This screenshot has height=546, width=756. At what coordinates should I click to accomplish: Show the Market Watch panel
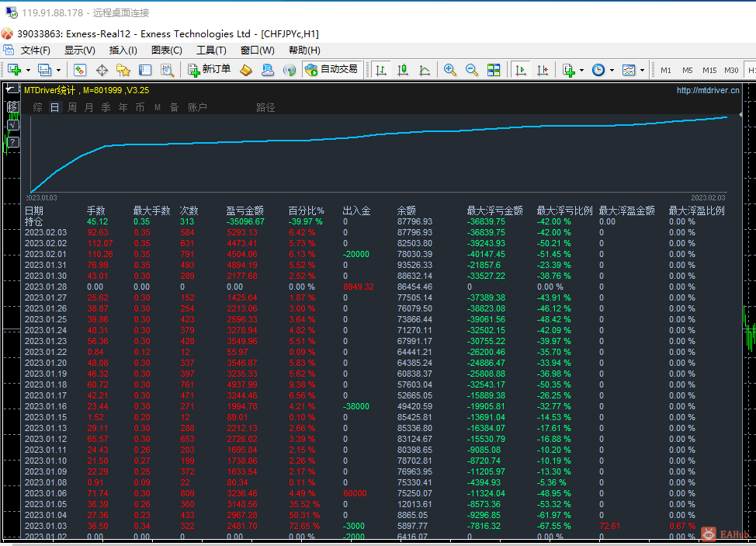click(80, 70)
